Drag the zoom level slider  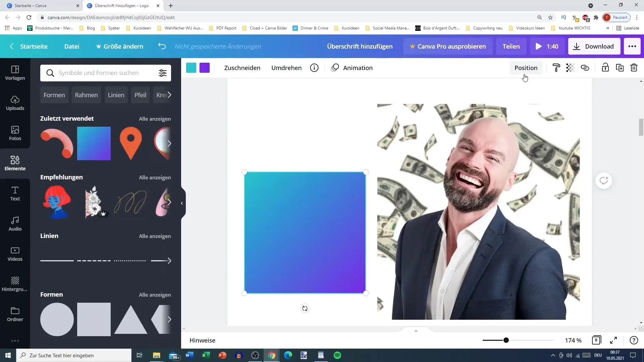[x=505, y=340]
